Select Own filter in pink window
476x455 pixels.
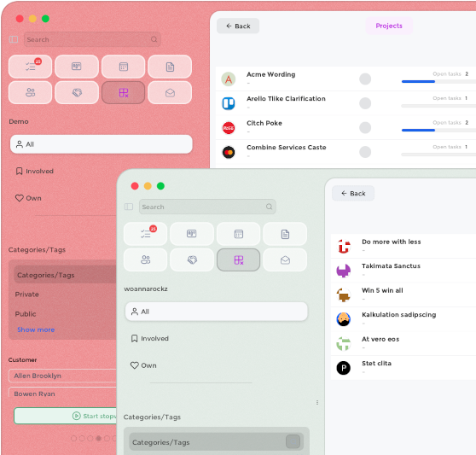(x=28, y=198)
